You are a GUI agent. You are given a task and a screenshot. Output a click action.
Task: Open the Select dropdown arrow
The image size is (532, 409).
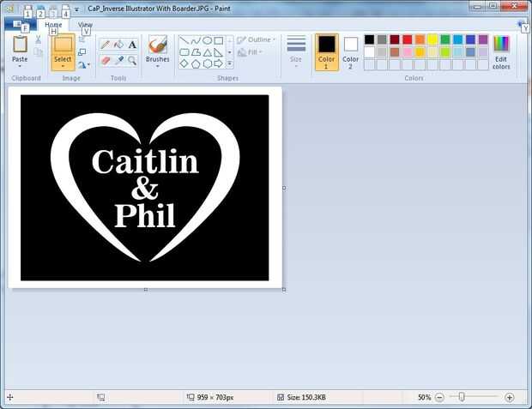coord(63,66)
